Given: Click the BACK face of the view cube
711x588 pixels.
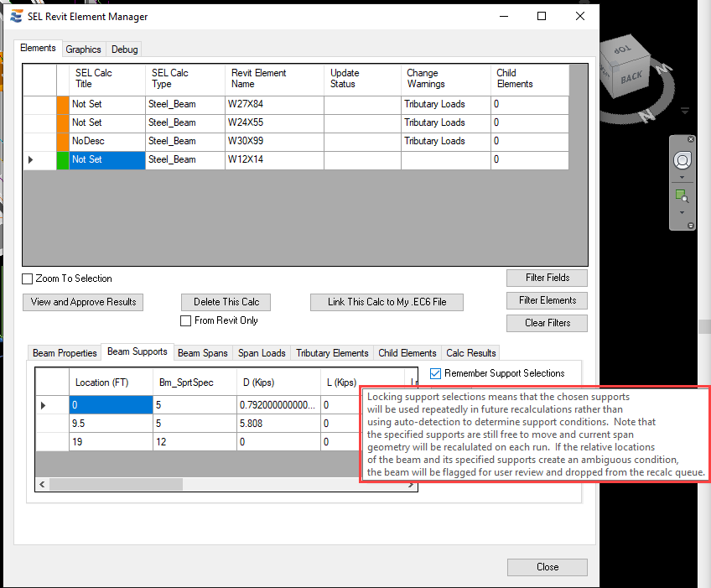Looking at the screenshot, I should pyautogui.click(x=631, y=77).
